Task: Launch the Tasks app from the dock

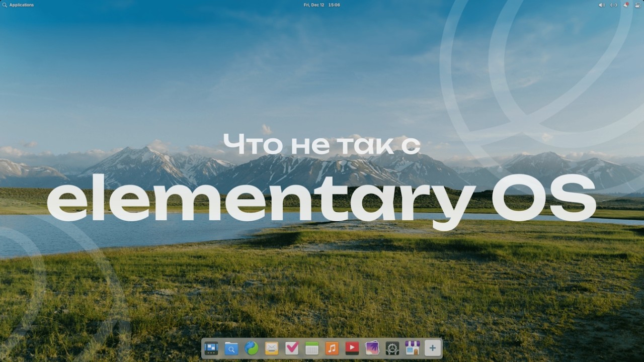Action: pos(292,348)
